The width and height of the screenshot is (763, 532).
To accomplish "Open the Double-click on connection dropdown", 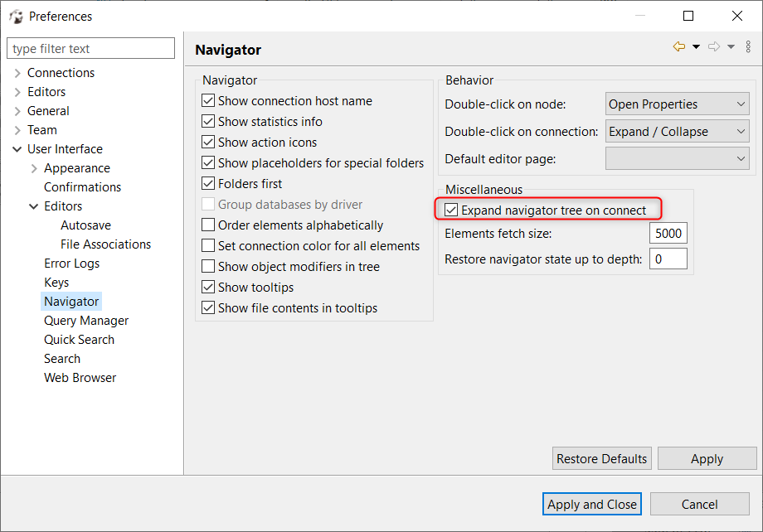I will pyautogui.click(x=677, y=131).
